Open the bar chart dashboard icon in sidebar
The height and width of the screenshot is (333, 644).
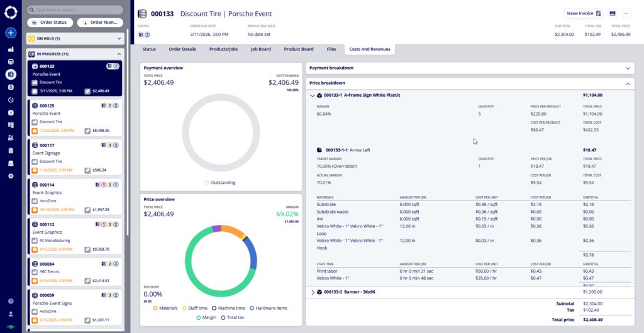tap(11, 49)
